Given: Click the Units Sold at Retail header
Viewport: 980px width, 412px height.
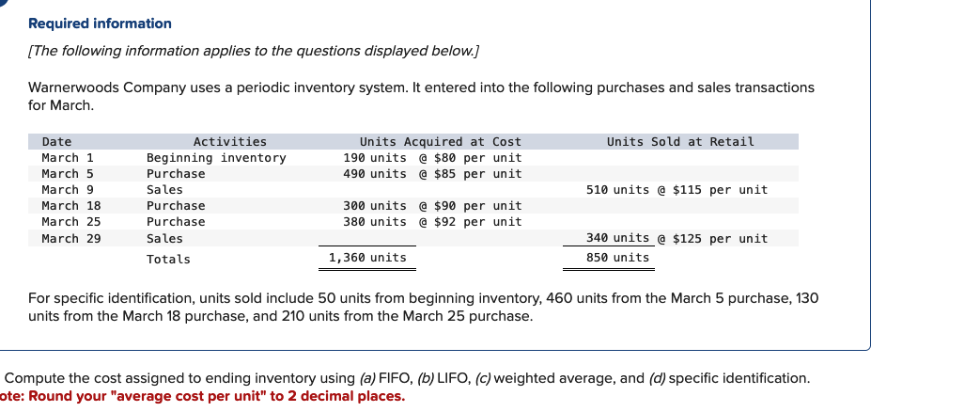Looking at the screenshot, I should [680, 142].
